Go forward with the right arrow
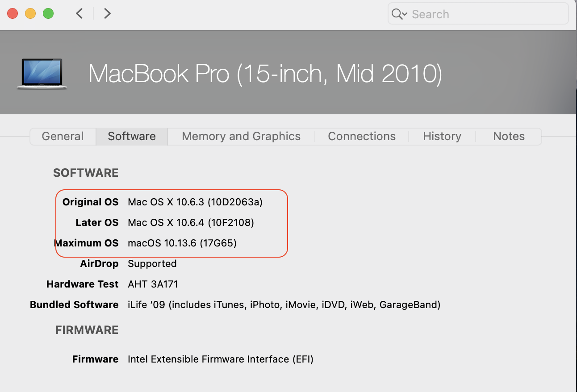This screenshot has height=392, width=577. (x=107, y=14)
